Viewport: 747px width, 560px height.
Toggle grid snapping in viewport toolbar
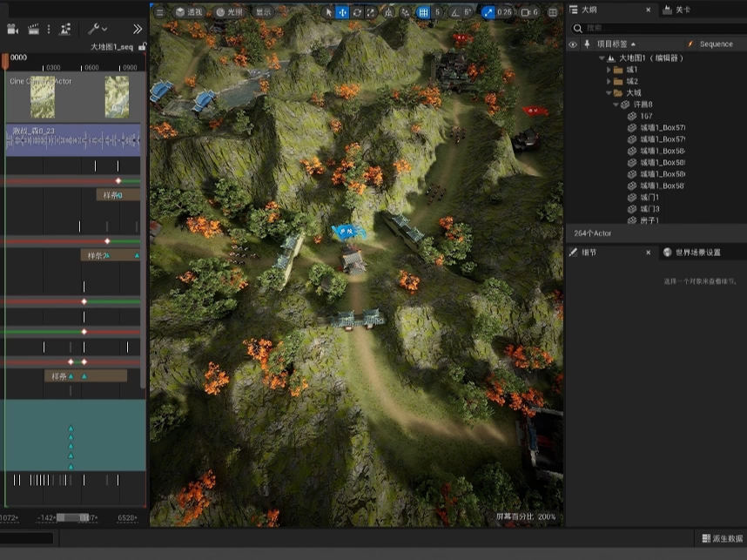point(424,12)
